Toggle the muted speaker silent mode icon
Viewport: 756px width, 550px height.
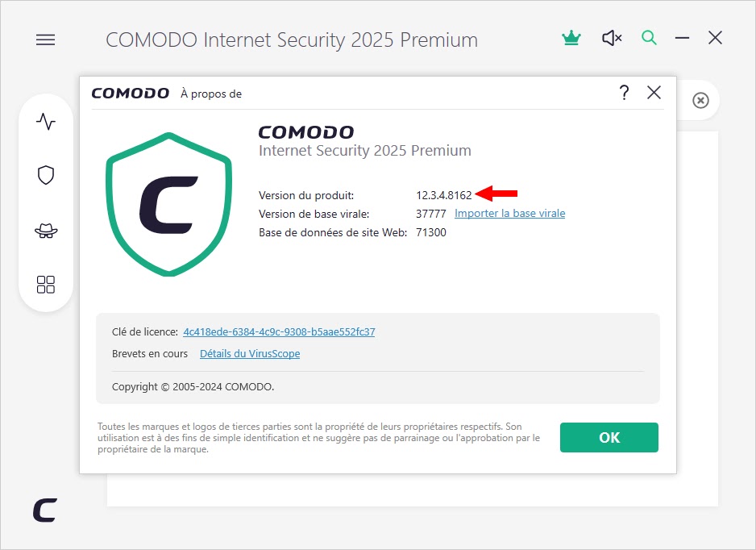[612, 38]
